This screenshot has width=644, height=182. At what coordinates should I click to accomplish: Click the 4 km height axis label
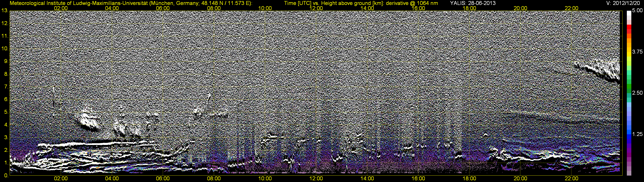(x=6, y=125)
